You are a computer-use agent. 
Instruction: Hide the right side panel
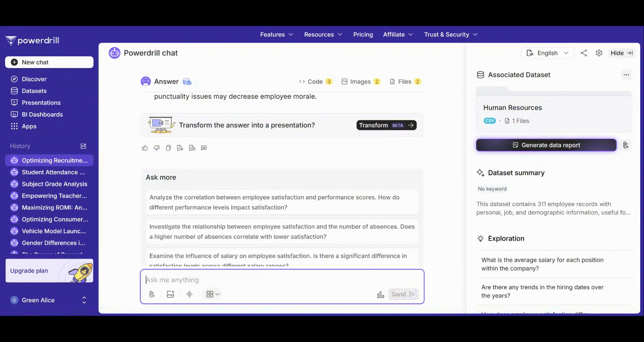(x=621, y=53)
